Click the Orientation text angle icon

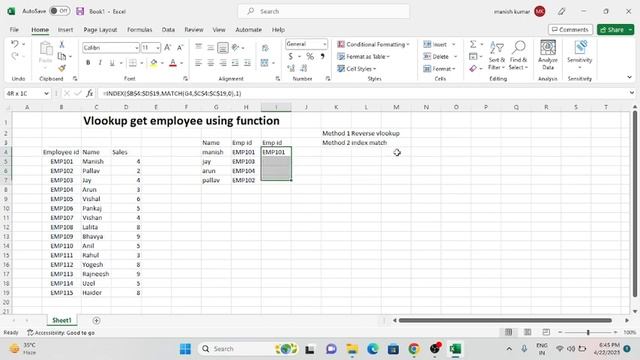236,48
